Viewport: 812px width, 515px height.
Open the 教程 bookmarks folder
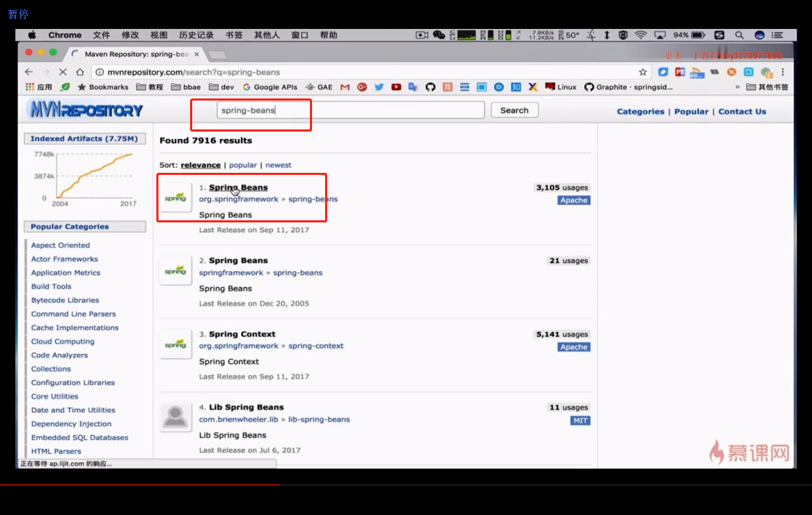(x=149, y=87)
